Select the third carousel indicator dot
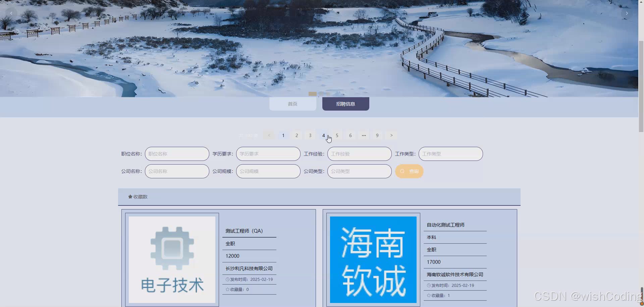 [x=328, y=94]
